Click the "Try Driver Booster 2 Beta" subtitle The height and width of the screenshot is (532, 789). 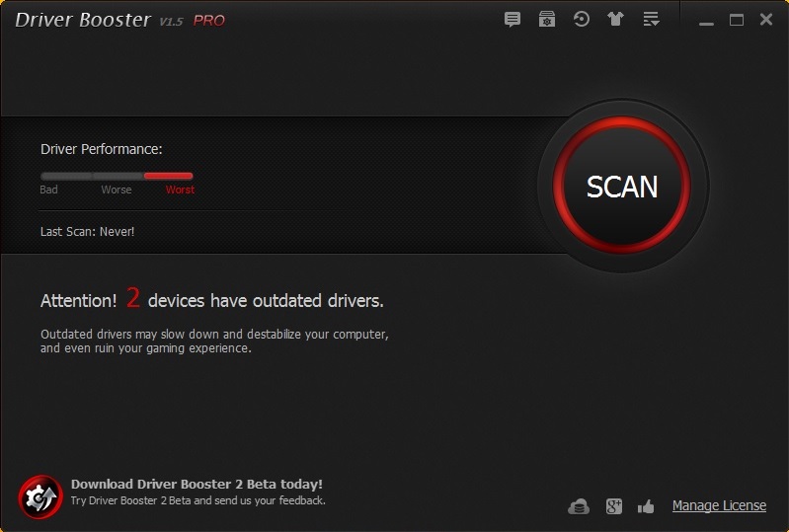click(x=197, y=500)
